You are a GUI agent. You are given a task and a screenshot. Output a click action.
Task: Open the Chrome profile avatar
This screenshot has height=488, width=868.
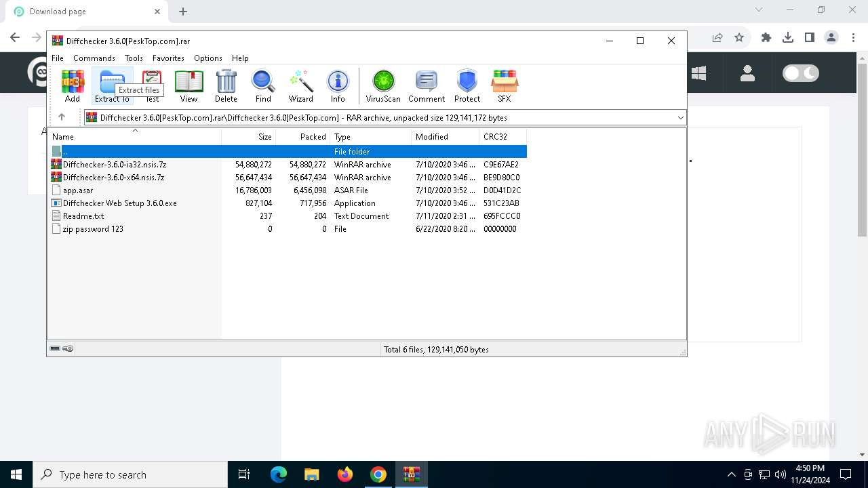tap(831, 37)
